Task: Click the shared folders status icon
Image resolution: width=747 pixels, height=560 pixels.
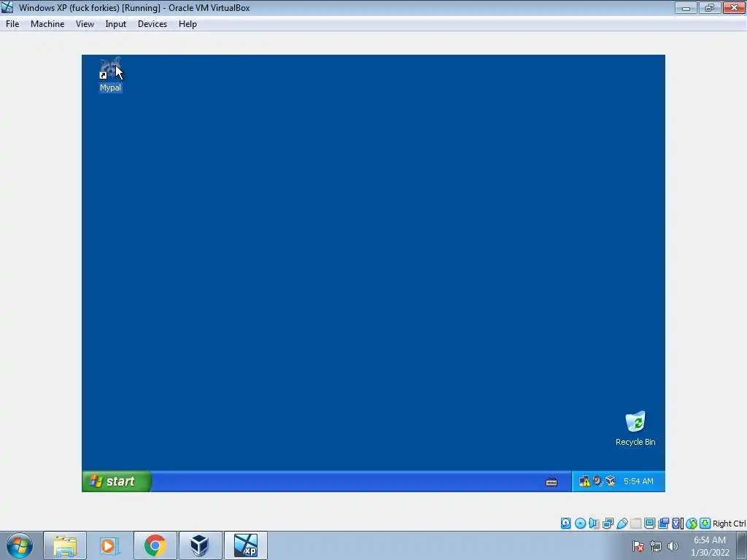Action: pyautogui.click(x=635, y=524)
